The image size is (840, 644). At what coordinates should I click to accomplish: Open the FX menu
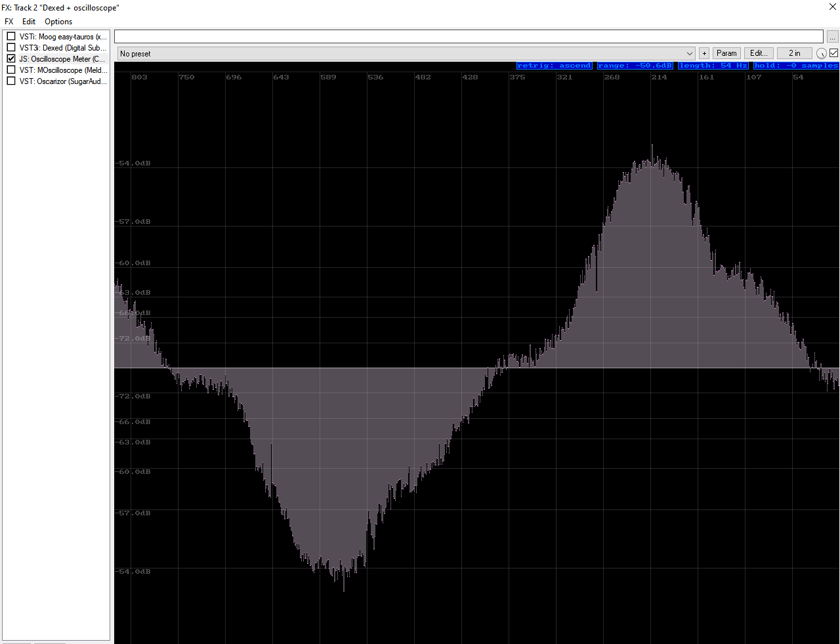[x=9, y=22]
